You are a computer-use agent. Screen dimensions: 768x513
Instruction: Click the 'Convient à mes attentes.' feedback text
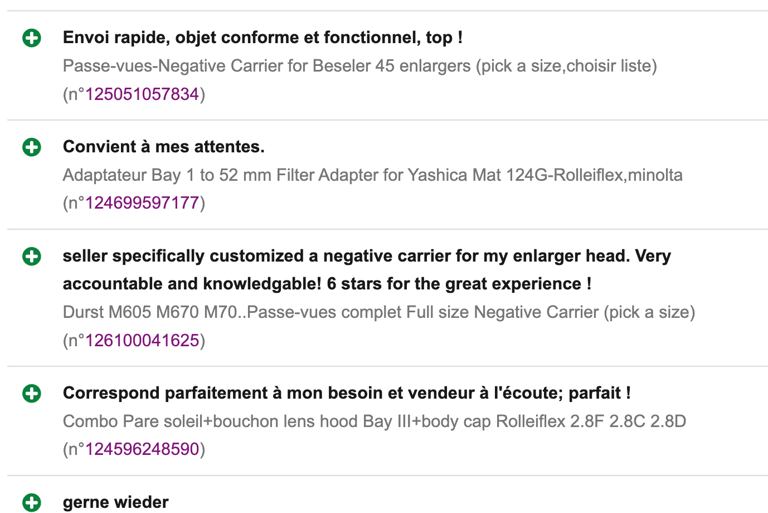164,147
